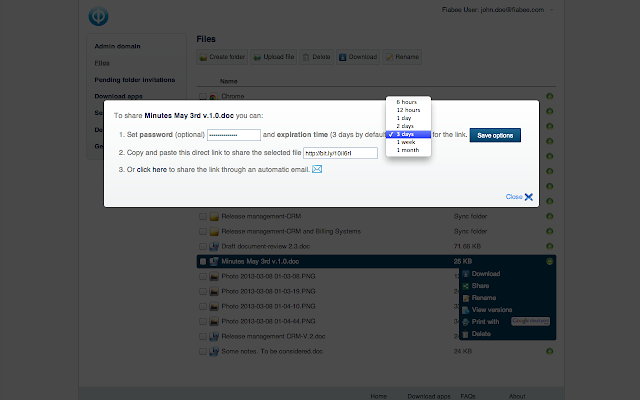Tick the Release management-CRM checkbox

click(203, 216)
